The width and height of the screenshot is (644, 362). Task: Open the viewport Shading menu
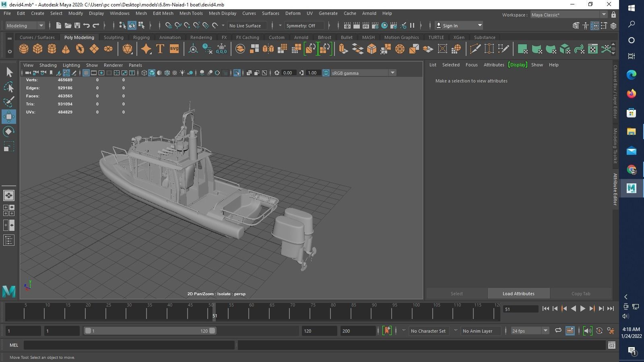click(48, 65)
